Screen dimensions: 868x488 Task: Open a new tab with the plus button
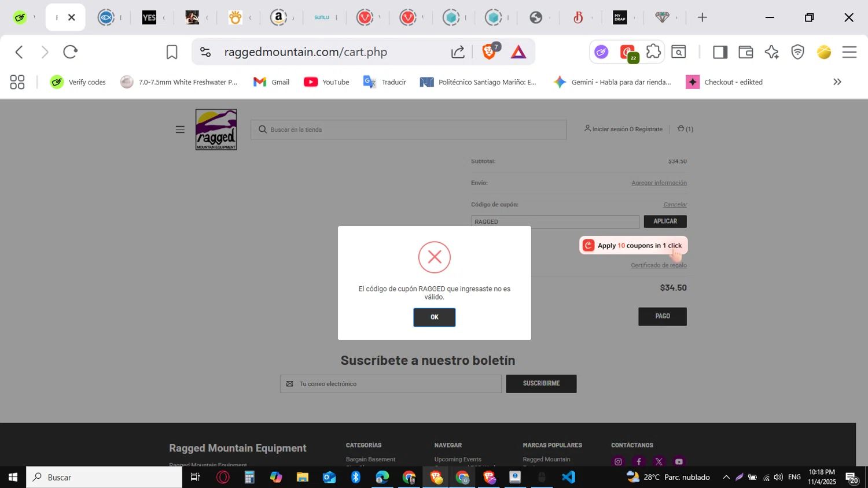[702, 17]
